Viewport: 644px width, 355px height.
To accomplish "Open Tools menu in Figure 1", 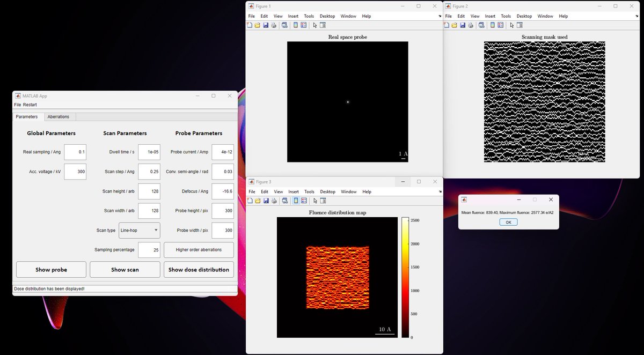I will pos(309,16).
